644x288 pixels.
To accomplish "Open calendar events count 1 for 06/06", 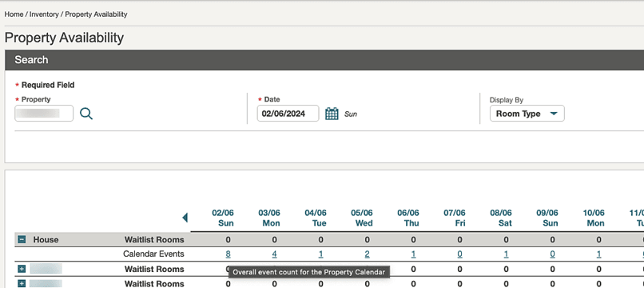I will [x=413, y=254].
